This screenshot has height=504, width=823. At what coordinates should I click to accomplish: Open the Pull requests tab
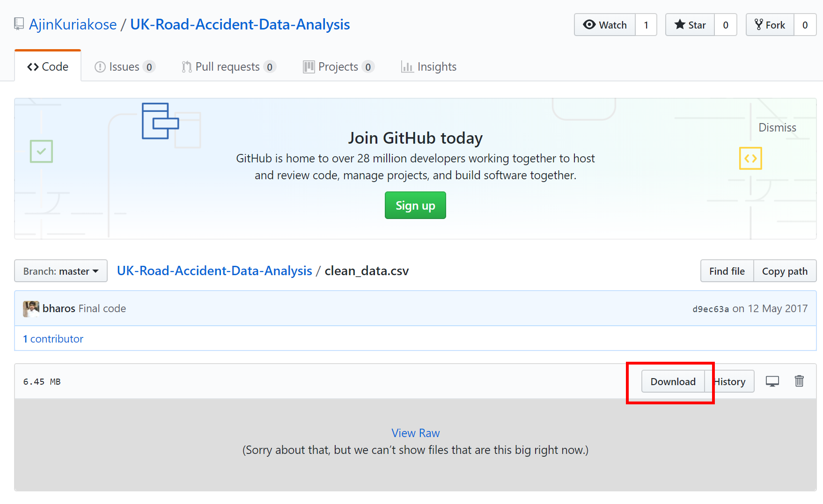click(228, 67)
